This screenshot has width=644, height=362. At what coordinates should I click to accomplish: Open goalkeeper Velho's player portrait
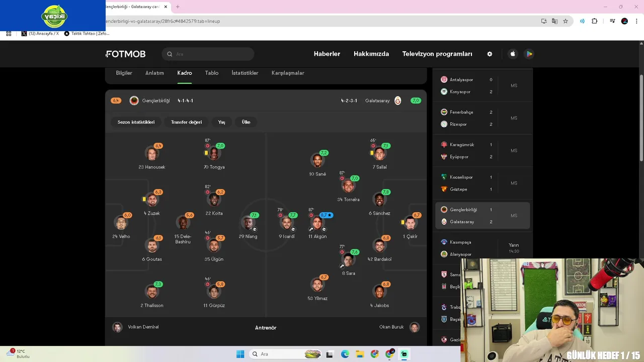(x=121, y=223)
